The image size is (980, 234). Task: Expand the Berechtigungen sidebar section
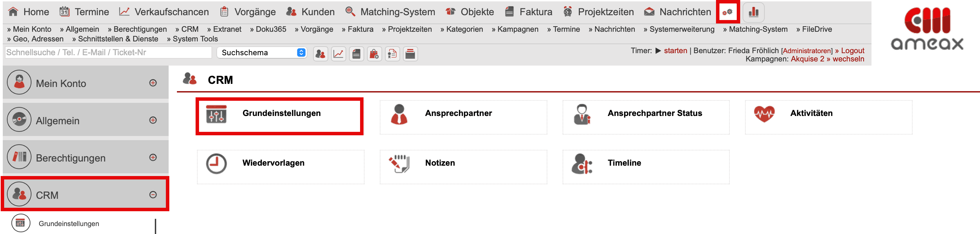point(153,157)
